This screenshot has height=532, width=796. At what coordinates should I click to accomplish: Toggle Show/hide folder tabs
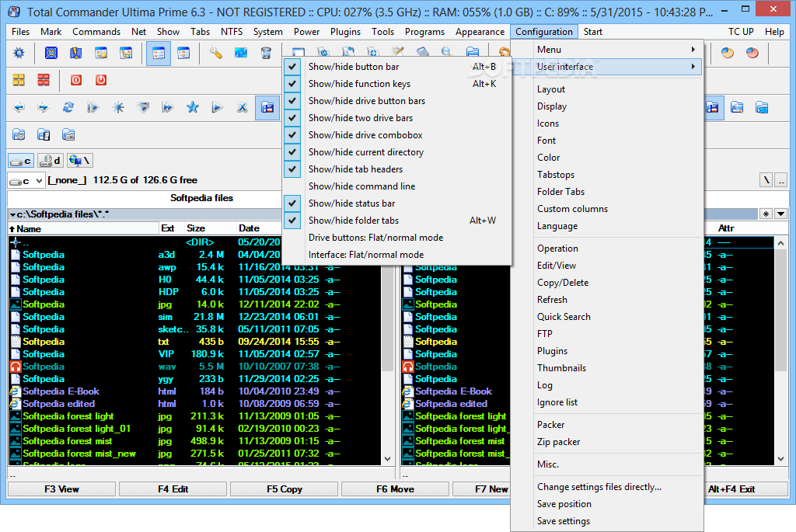tap(397, 220)
